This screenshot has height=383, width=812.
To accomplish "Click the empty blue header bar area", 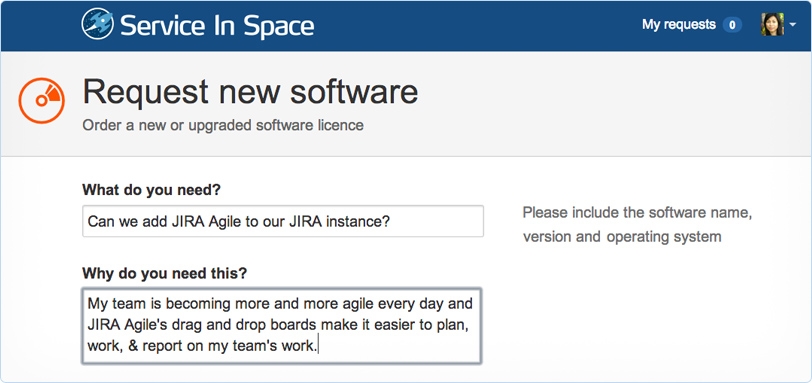I will 476,25.
